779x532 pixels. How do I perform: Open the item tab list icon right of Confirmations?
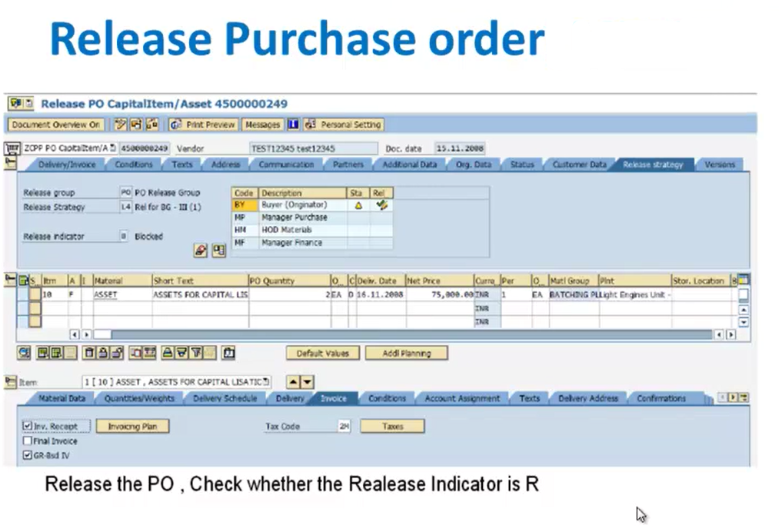tap(744, 397)
